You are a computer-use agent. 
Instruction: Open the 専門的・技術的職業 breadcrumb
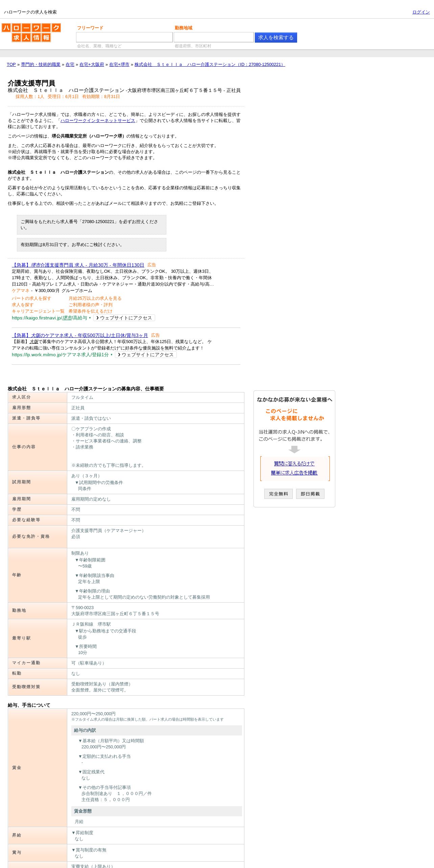point(41,65)
